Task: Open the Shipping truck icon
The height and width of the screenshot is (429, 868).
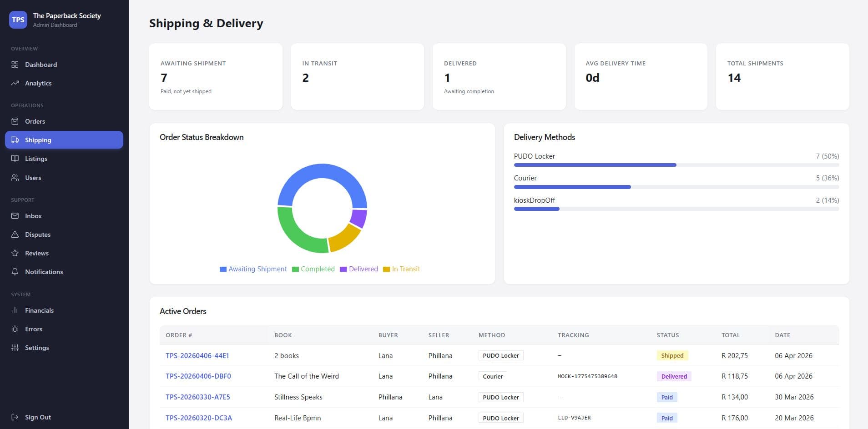Action: (x=14, y=140)
